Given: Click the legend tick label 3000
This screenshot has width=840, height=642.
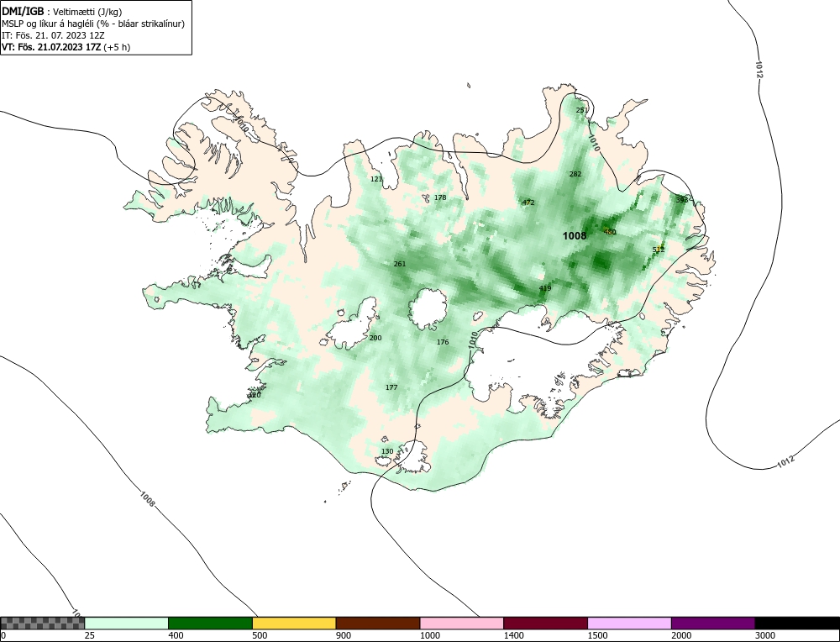Looking at the screenshot, I should click(764, 635).
